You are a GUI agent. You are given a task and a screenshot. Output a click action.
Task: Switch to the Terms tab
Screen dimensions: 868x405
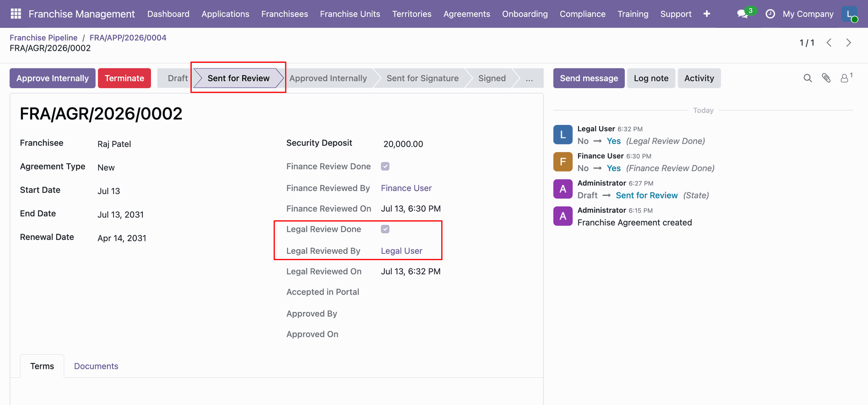pos(42,366)
